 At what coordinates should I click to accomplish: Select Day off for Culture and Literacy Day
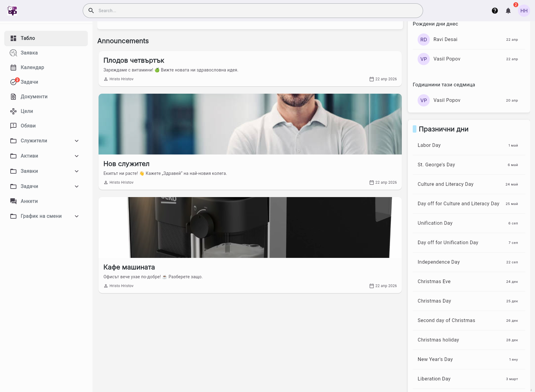[469, 204]
